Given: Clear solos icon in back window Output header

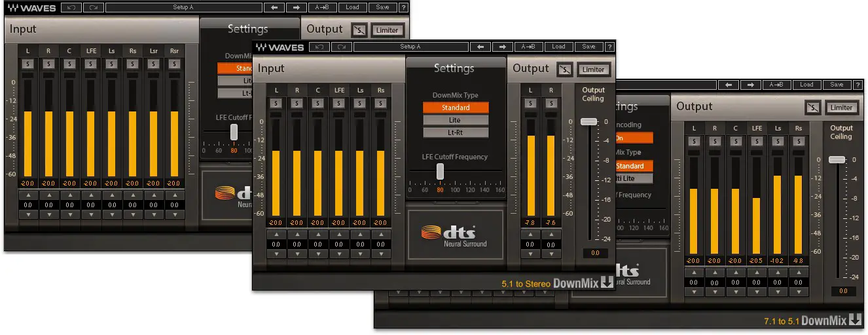Looking at the screenshot, I should (x=359, y=30).
